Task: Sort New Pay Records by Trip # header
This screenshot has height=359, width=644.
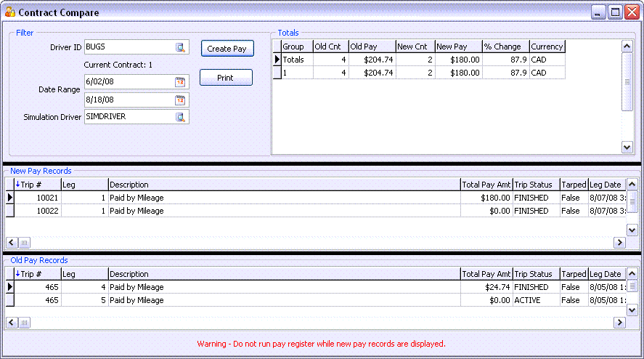Action: (x=37, y=185)
